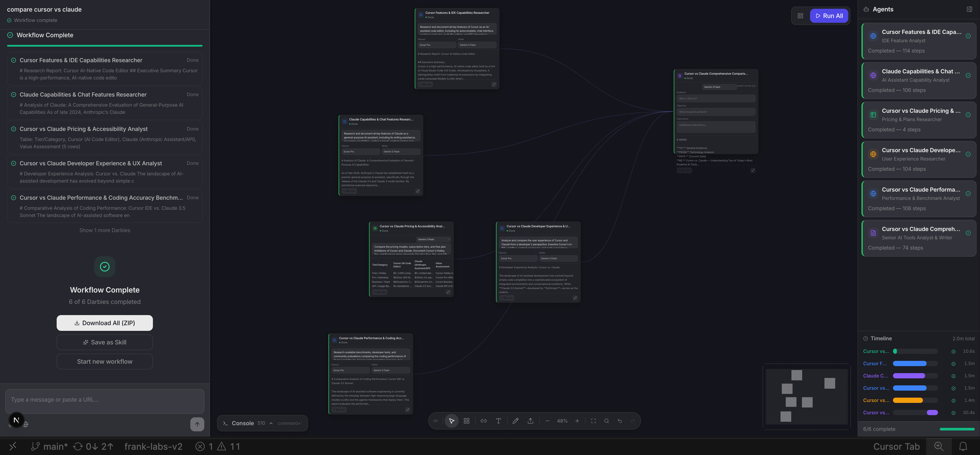The height and width of the screenshot is (455, 980).
Task: Click the undo arrow in toolbar
Action: pos(620,421)
